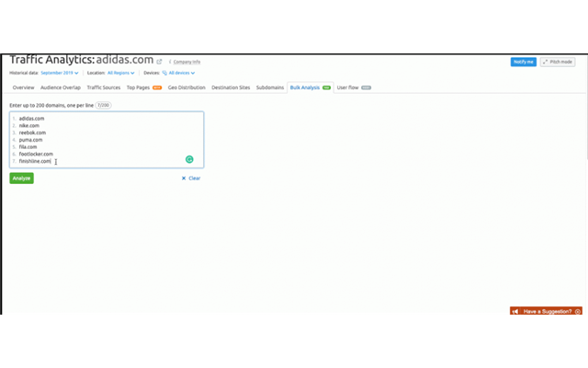This screenshot has width=588, height=368.
Task: Click the green Grammarly icon in textarea
Action: 189,159
